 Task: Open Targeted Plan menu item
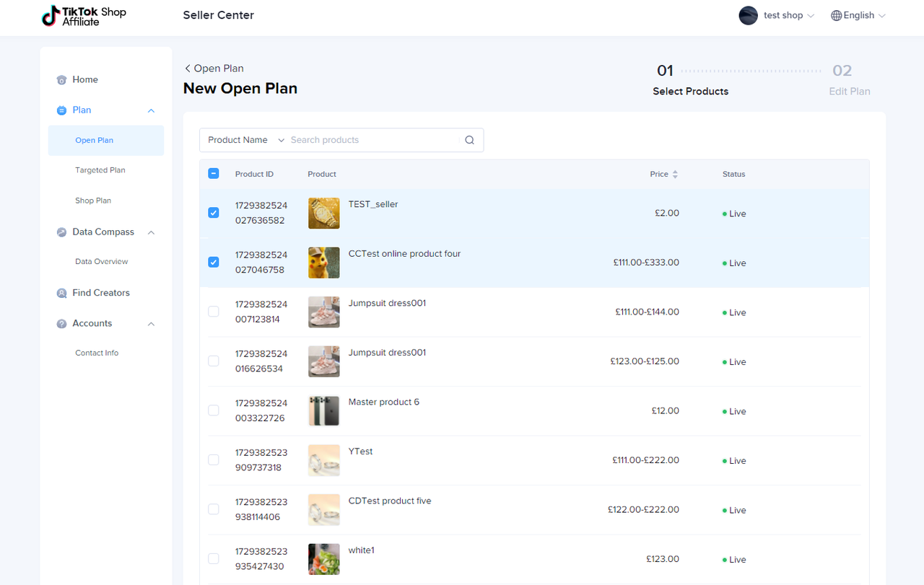click(x=100, y=170)
